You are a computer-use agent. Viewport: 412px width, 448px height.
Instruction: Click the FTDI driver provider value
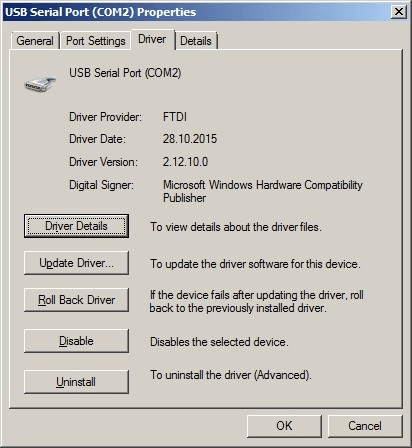coord(175,117)
